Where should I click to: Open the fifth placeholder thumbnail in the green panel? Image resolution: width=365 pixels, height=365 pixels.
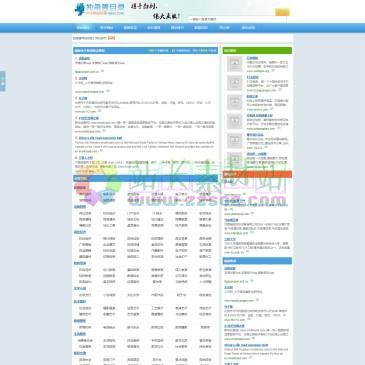point(235,140)
